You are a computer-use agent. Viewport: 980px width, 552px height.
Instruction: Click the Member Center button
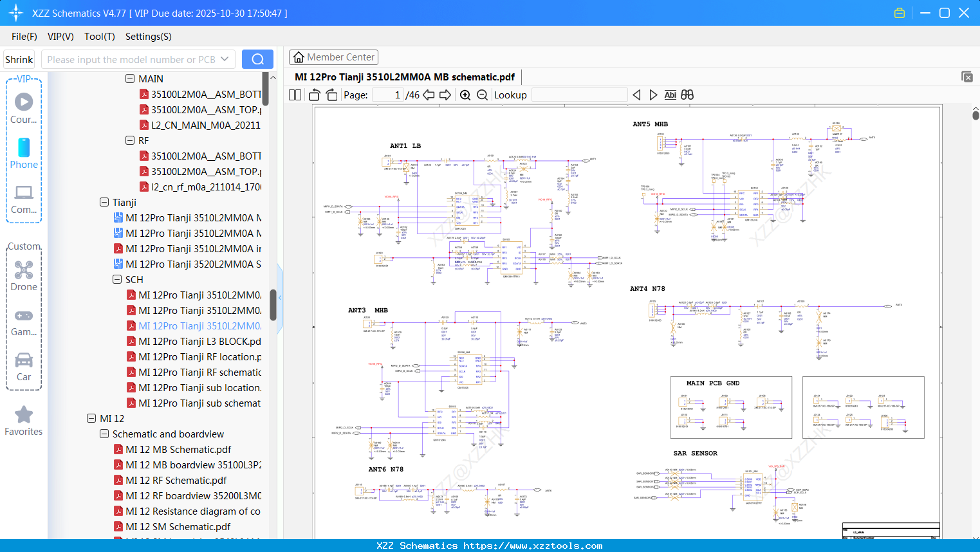tap(333, 57)
